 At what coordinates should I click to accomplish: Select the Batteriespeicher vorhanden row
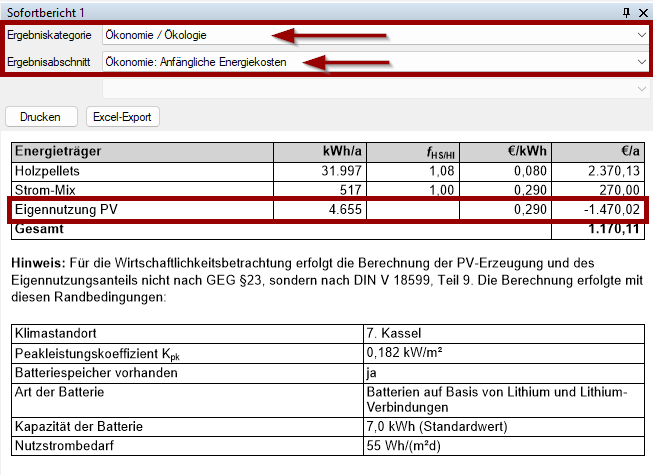(x=98, y=372)
